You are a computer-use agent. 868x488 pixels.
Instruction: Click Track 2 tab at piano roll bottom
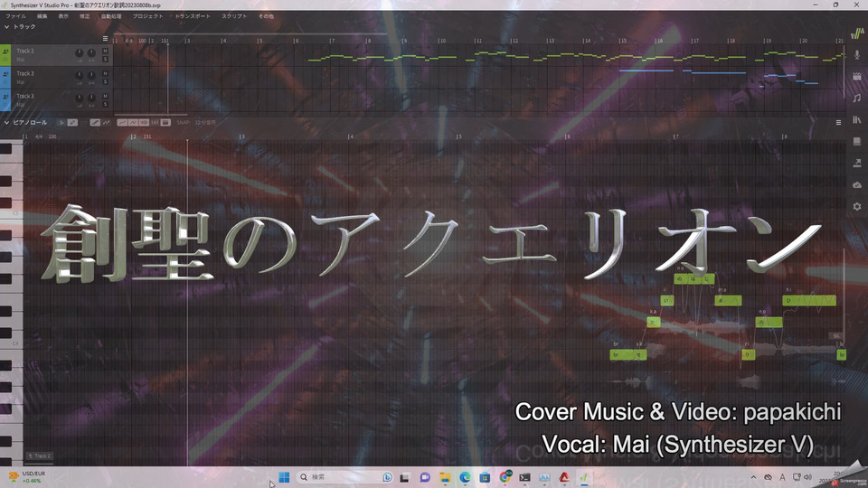[39, 455]
